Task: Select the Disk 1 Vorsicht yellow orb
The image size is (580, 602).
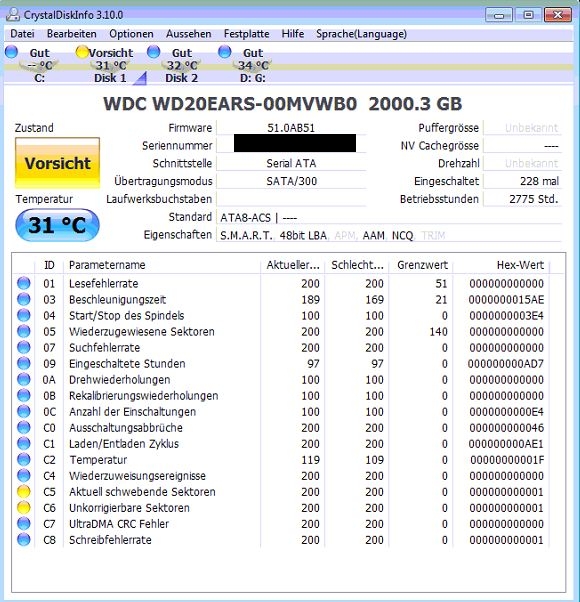Action: click(82, 52)
